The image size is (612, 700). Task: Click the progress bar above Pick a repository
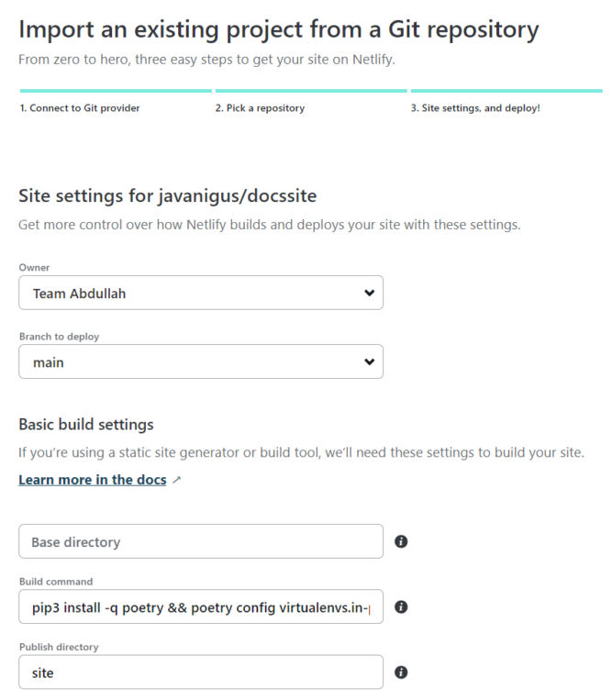pyautogui.click(x=311, y=91)
